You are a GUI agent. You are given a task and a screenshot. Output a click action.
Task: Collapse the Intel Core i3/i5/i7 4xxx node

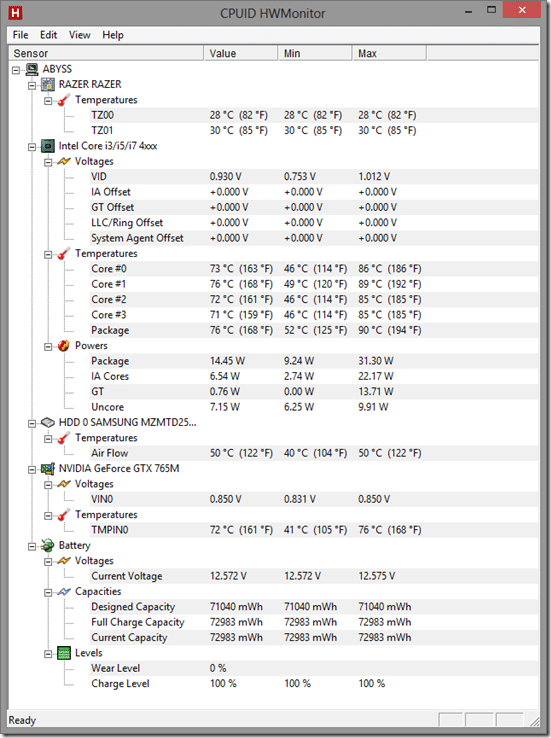[x=32, y=147]
